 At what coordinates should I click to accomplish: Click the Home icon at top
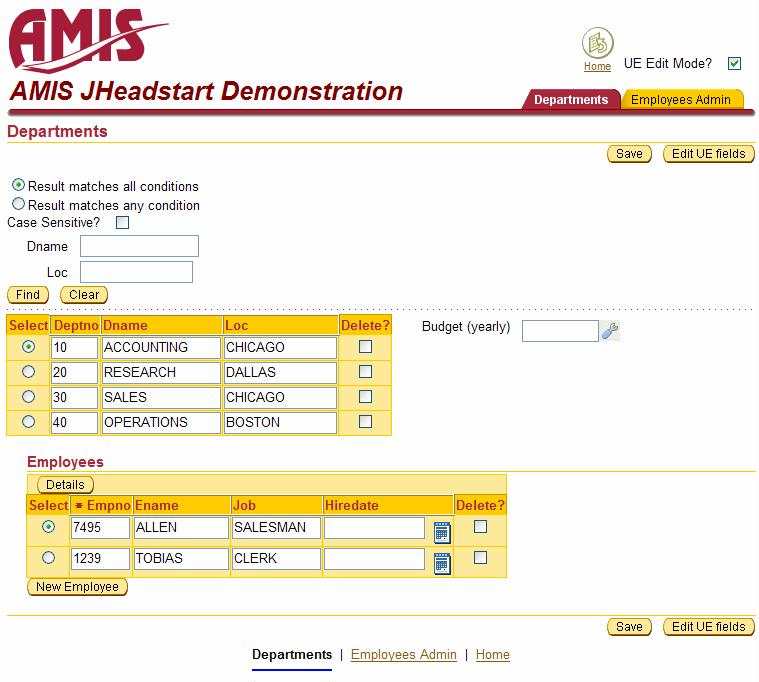coord(597,44)
